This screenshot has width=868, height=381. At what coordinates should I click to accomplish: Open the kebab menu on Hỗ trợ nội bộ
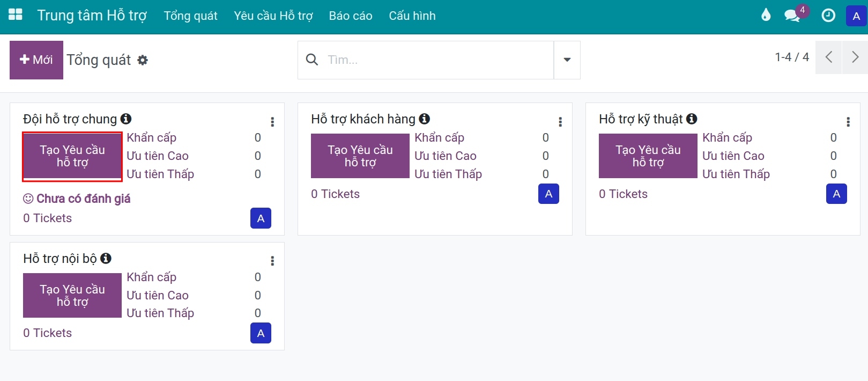[x=272, y=261]
